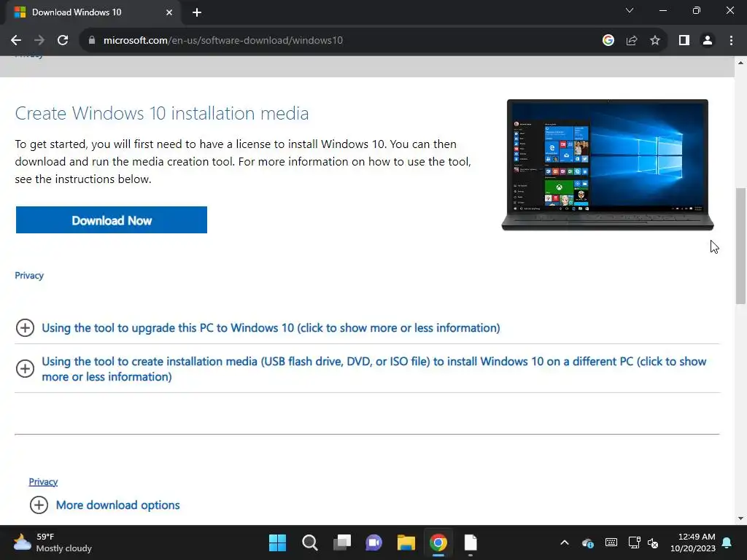Open the notifications bell icon

(727, 542)
